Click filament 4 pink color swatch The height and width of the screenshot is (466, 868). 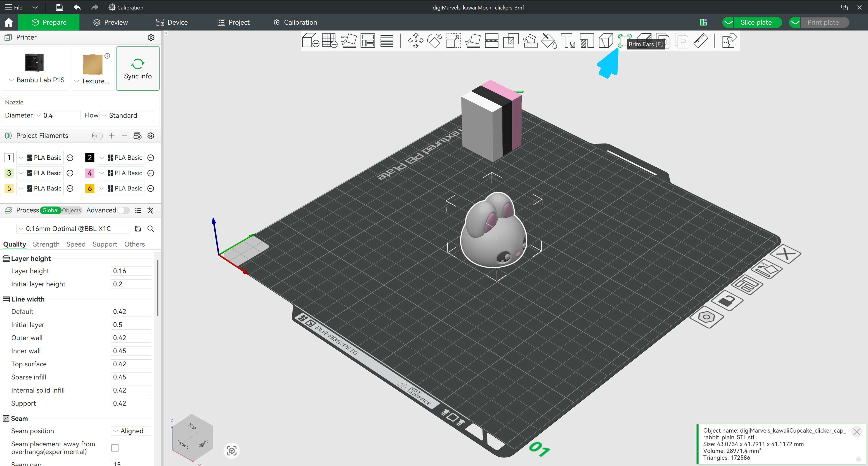pyautogui.click(x=90, y=173)
